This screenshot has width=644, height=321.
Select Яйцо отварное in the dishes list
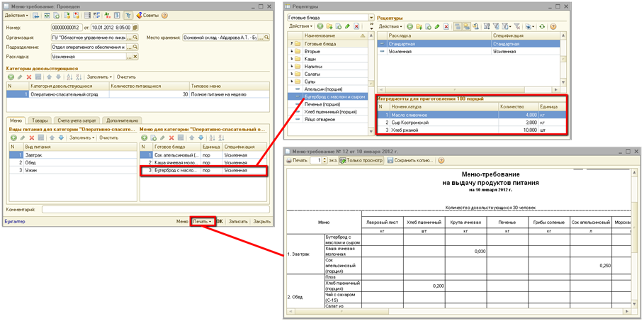pyautogui.click(x=318, y=119)
